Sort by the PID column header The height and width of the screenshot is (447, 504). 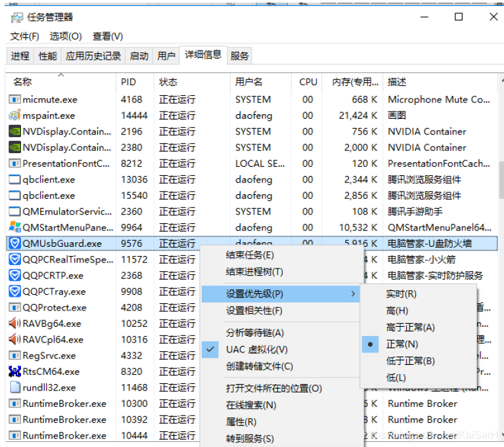(135, 82)
